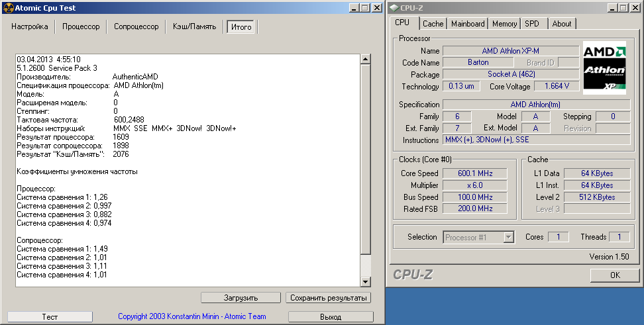Click the Copyright 2003 Konstantin Minin link

[x=191, y=316]
